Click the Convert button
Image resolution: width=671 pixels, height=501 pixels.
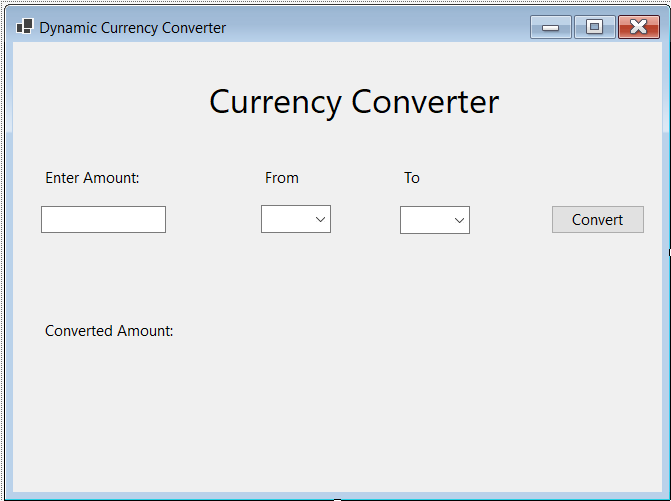coord(597,219)
